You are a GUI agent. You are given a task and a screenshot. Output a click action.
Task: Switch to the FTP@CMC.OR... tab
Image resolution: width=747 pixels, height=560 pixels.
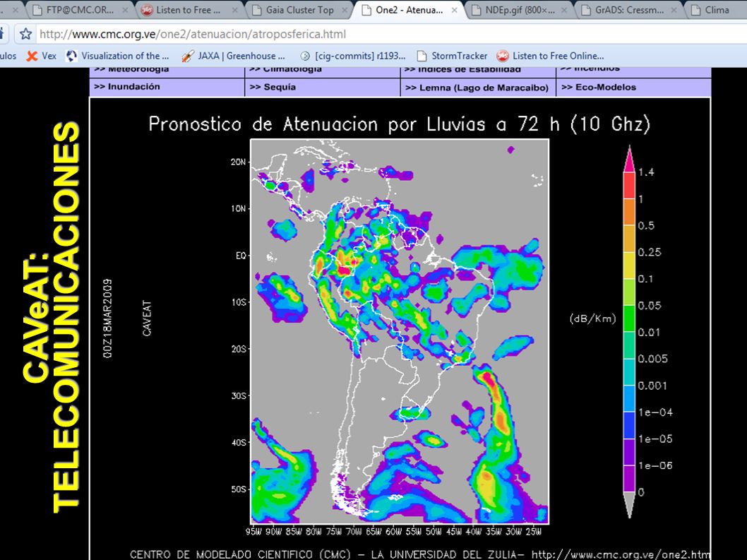[x=79, y=10]
